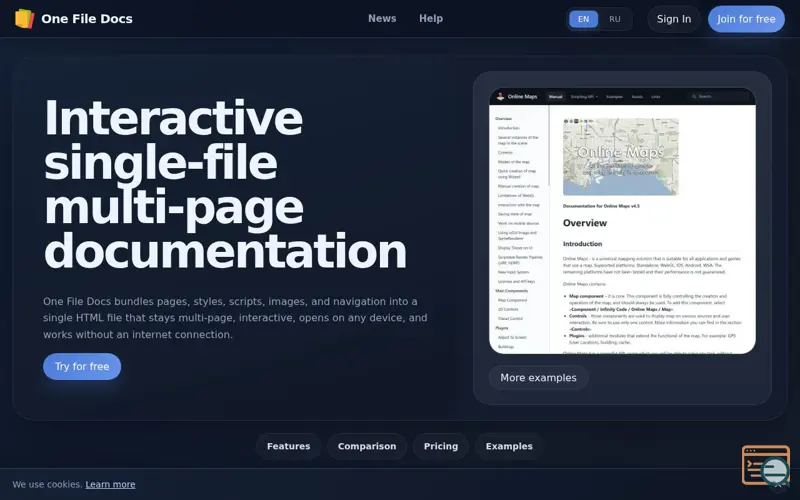Click the 'We use cookies.' notice text

[47, 484]
